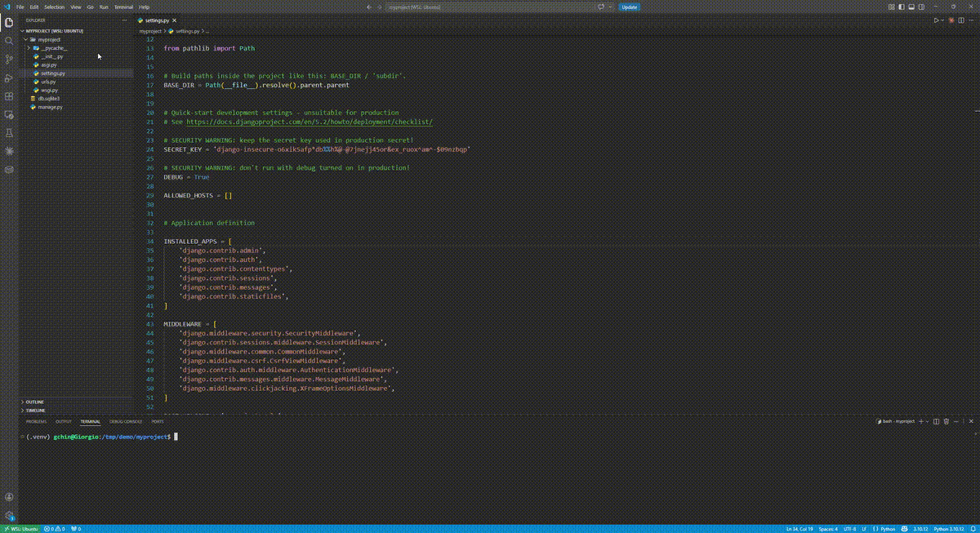Image resolution: width=980 pixels, height=533 pixels.
Task: Open the Source Control view
Action: (x=9, y=60)
